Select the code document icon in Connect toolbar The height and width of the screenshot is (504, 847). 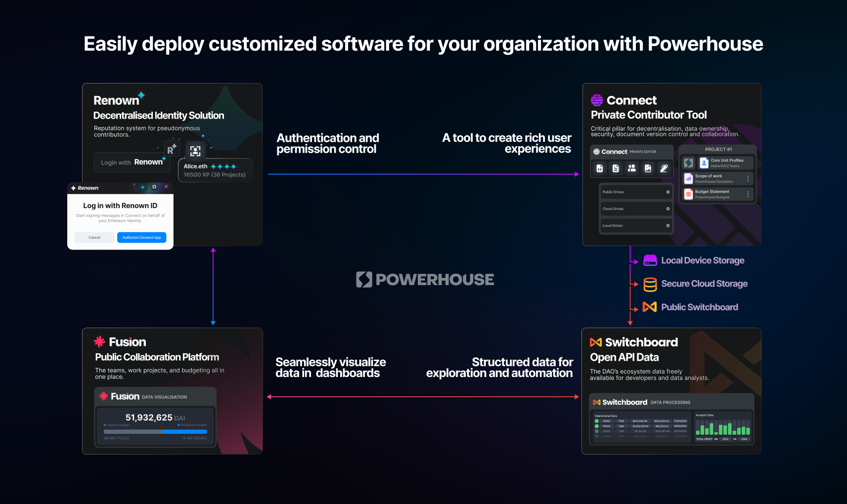coord(600,168)
